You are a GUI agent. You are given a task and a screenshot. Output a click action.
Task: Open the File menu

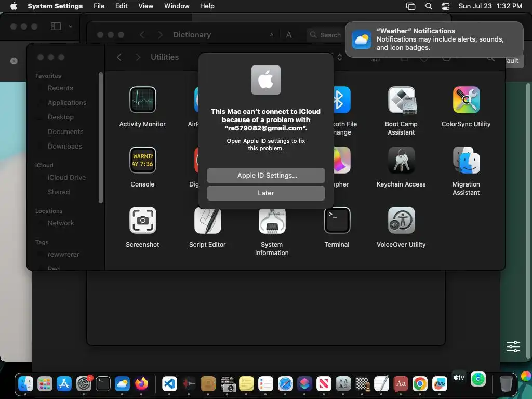tap(99, 6)
